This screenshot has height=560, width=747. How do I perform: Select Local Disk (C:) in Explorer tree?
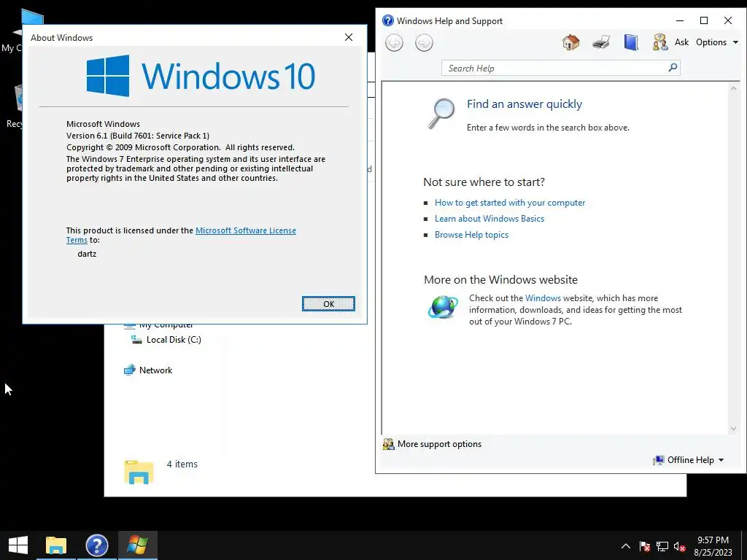click(x=174, y=340)
